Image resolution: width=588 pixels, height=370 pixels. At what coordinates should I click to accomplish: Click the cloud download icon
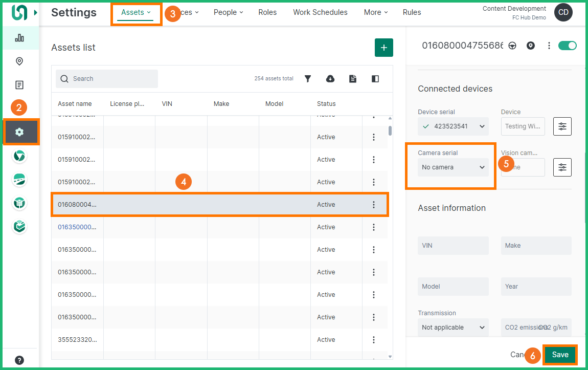click(330, 79)
